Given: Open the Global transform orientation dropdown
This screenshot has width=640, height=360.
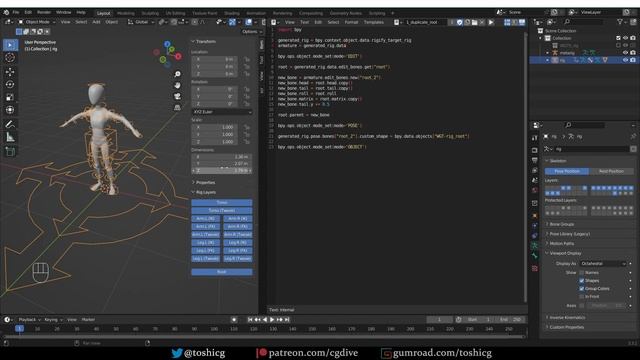Looking at the screenshot, I should (x=141, y=22).
